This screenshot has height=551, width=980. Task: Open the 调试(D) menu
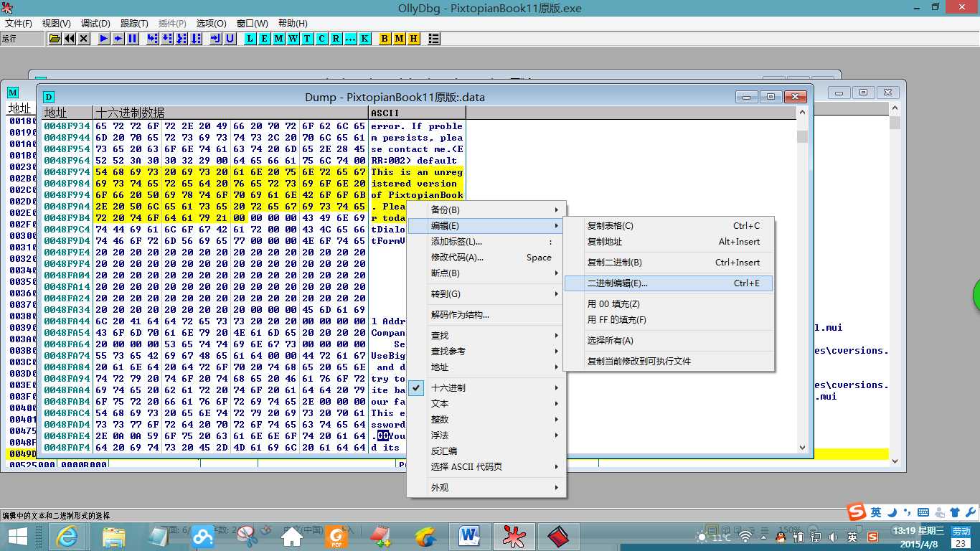95,23
